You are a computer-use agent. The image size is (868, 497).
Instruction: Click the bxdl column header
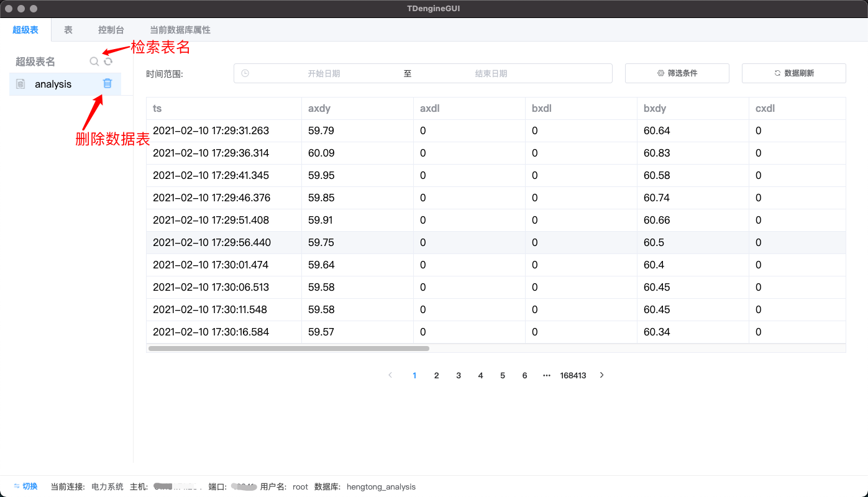pyautogui.click(x=581, y=108)
